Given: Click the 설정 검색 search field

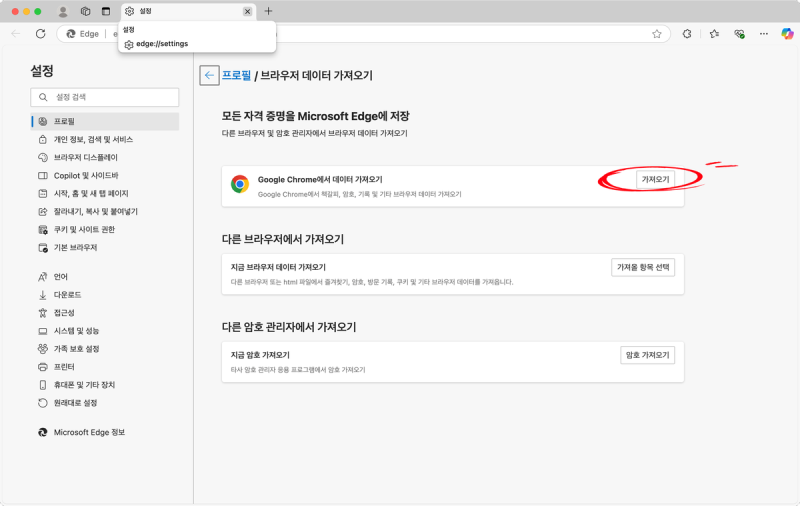Looking at the screenshot, I should point(105,97).
